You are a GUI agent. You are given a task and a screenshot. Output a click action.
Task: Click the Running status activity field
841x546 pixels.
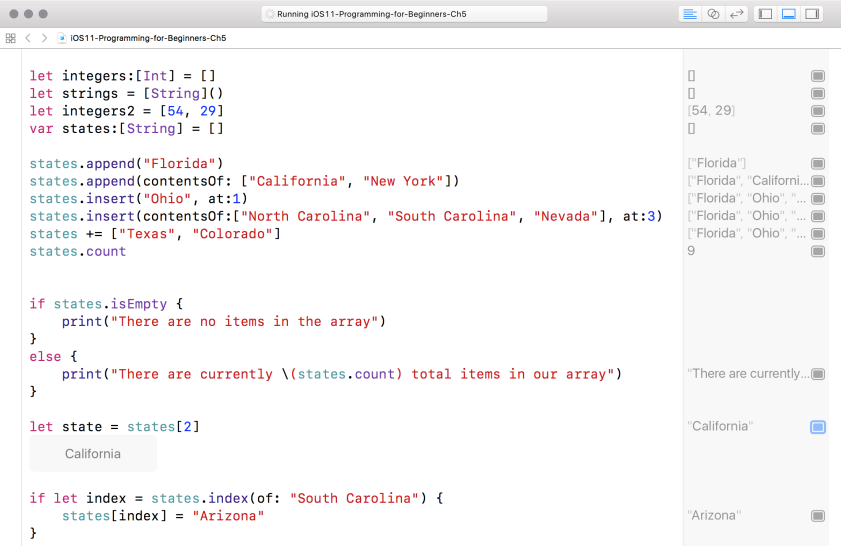pyautogui.click(x=404, y=14)
